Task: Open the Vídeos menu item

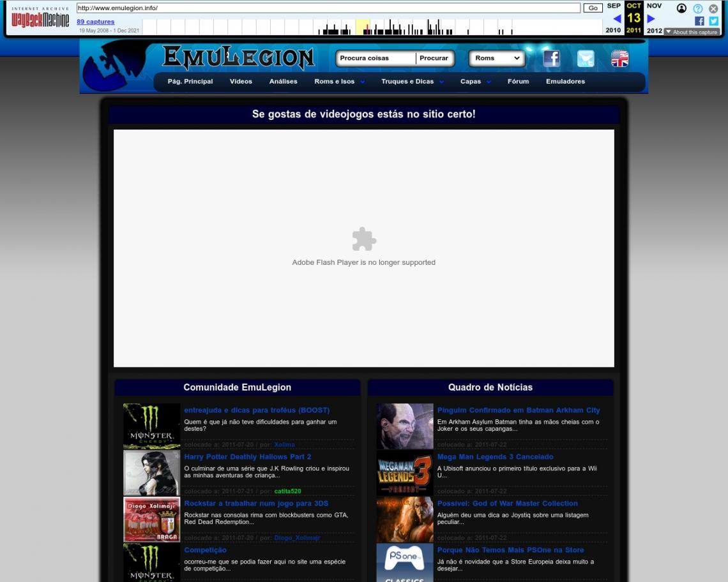Action: point(241,81)
